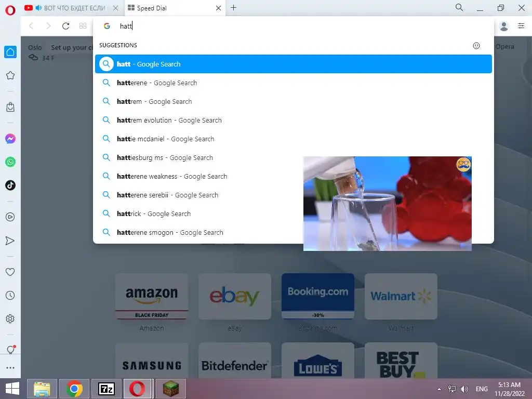This screenshot has width=532, height=399.
Task: Open the clock showing 5:13 AM
Action: click(x=510, y=389)
